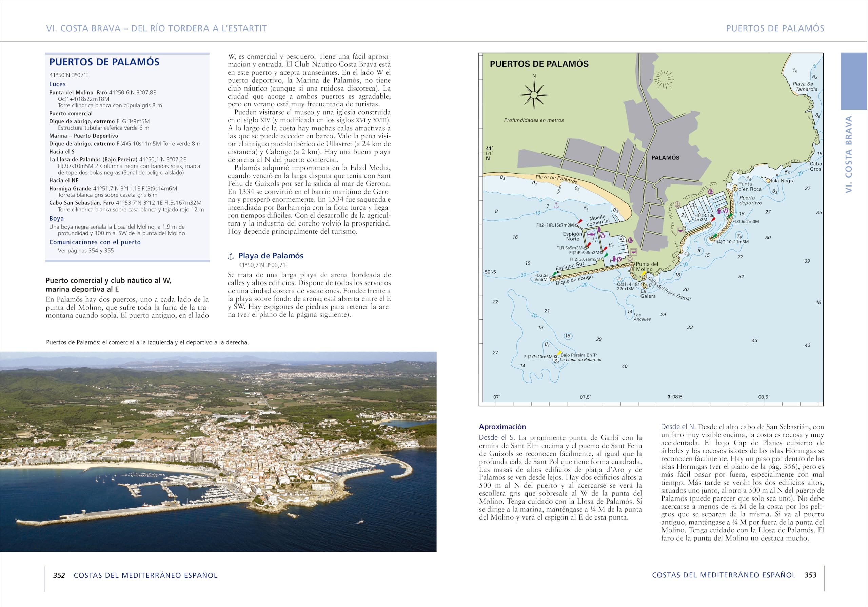This screenshot has height=607, width=868.
Task: Click the 'Los Ancelles' map label
Action: pos(642,317)
